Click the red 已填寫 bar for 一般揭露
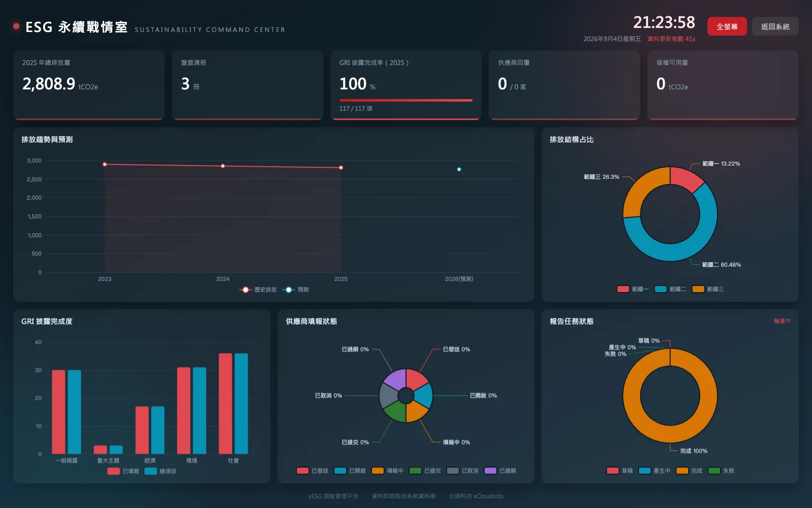This screenshot has height=508, width=812. tap(59, 412)
